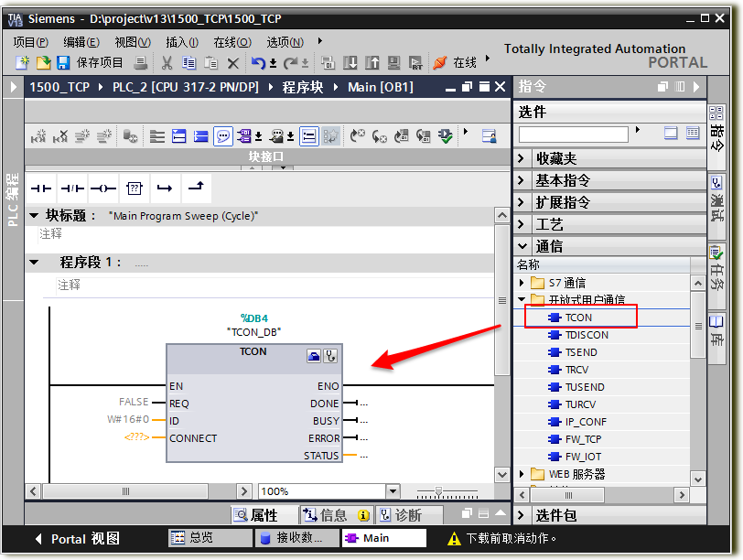743x560 pixels.
Task: Collapse 程序段 1 network
Action: tap(34, 262)
